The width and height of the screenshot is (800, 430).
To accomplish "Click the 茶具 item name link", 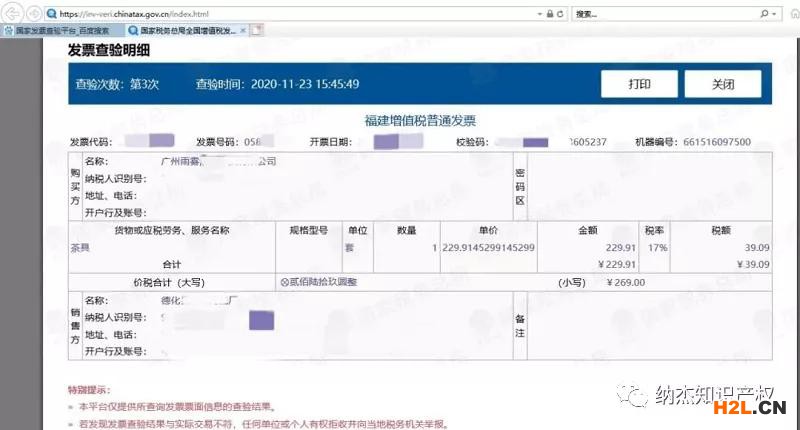I will coord(79,246).
